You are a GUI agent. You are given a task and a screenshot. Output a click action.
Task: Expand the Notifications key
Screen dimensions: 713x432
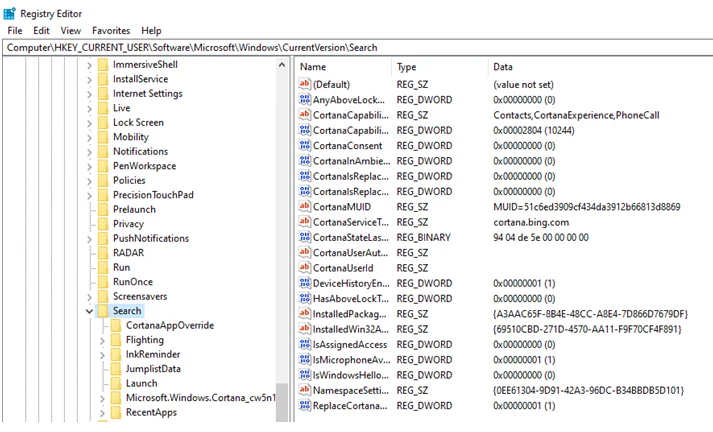click(x=89, y=152)
